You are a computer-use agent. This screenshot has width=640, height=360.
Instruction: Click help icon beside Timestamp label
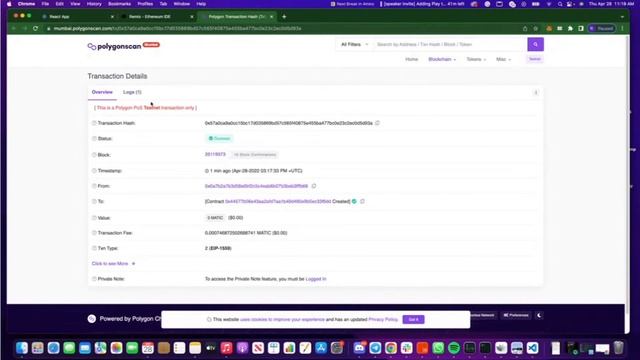pos(94,171)
